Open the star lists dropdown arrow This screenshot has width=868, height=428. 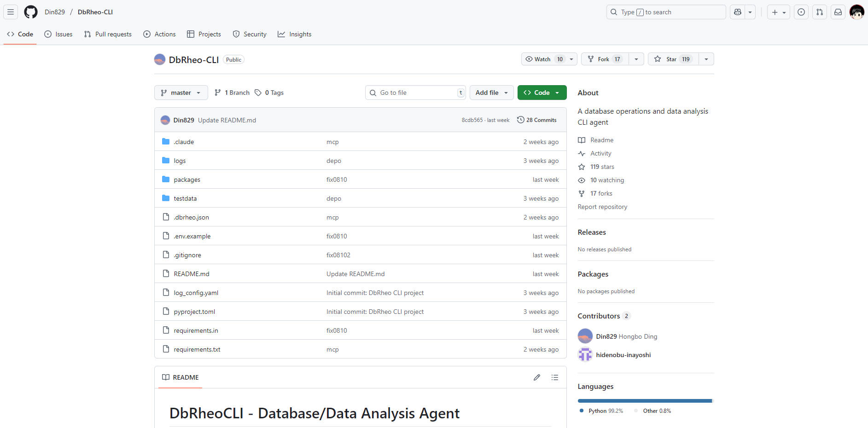click(706, 59)
